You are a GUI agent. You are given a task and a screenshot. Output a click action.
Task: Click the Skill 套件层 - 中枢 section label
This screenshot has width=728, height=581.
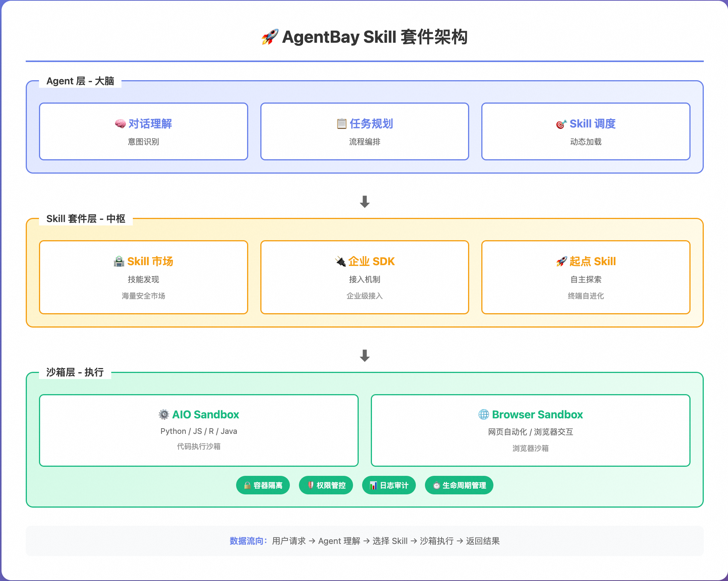[86, 219]
